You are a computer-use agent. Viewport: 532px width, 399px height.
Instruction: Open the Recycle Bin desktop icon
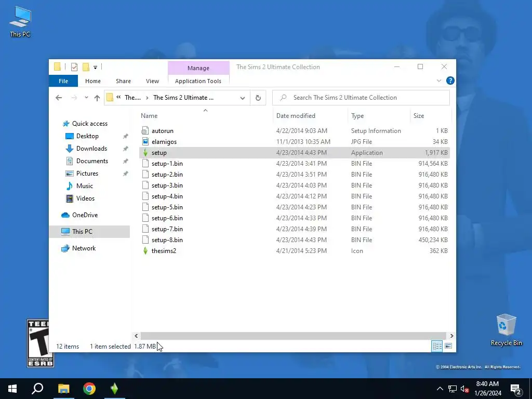pyautogui.click(x=506, y=330)
